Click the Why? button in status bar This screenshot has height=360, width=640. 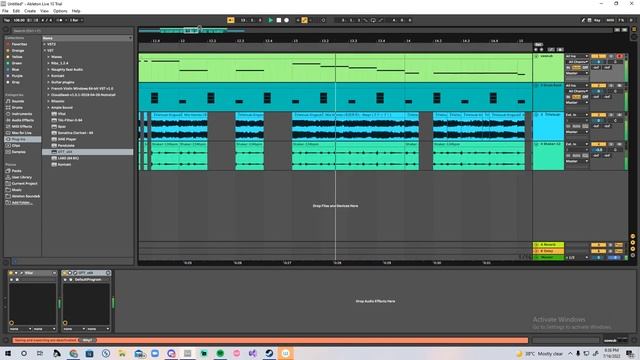(x=87, y=340)
